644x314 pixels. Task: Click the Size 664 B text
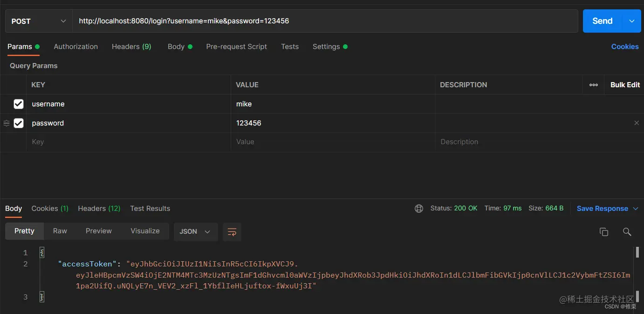pos(546,209)
